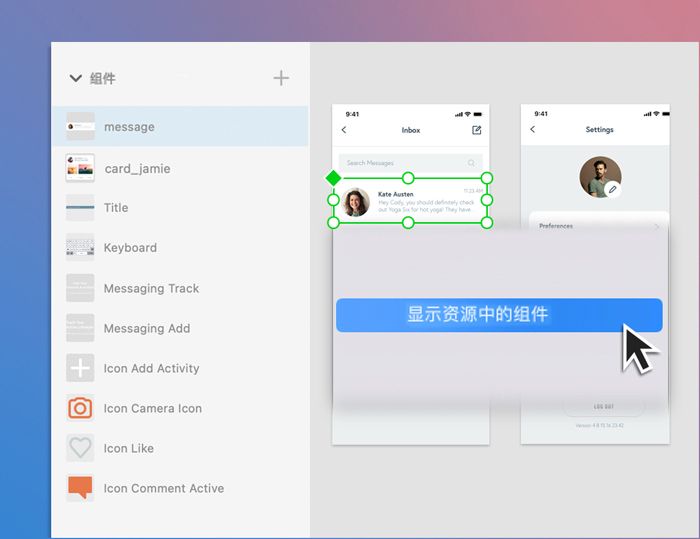This screenshot has width=700, height=539.
Task: Click the Settings profile photo
Action: [600, 177]
